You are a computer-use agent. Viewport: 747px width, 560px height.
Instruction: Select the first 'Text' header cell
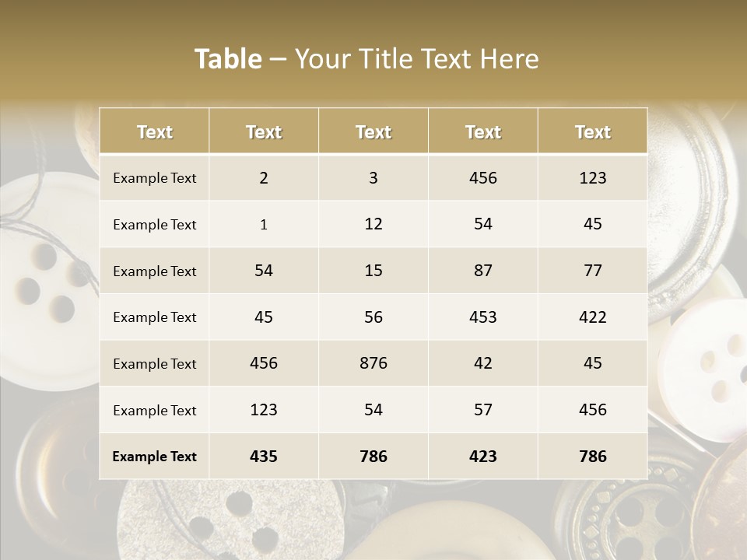(x=154, y=131)
